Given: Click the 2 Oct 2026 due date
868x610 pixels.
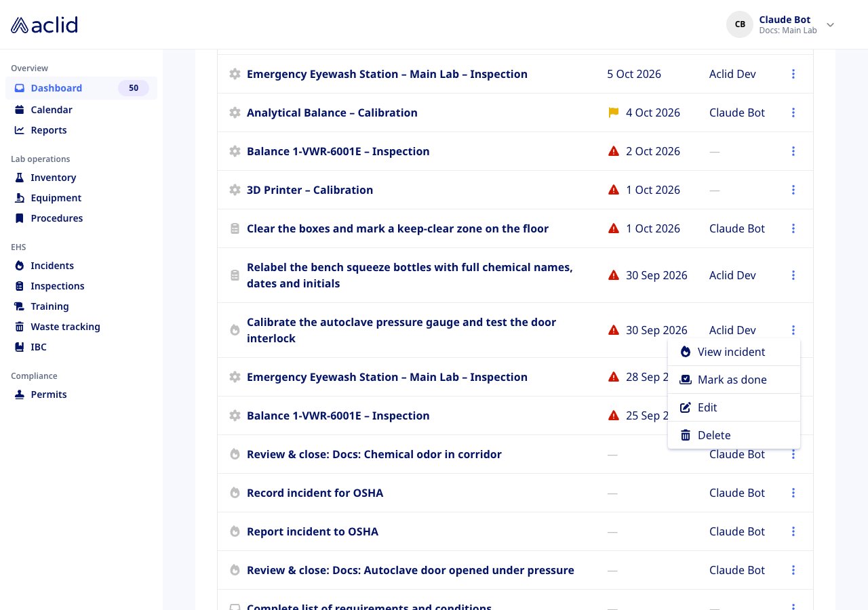Looking at the screenshot, I should (x=653, y=151).
